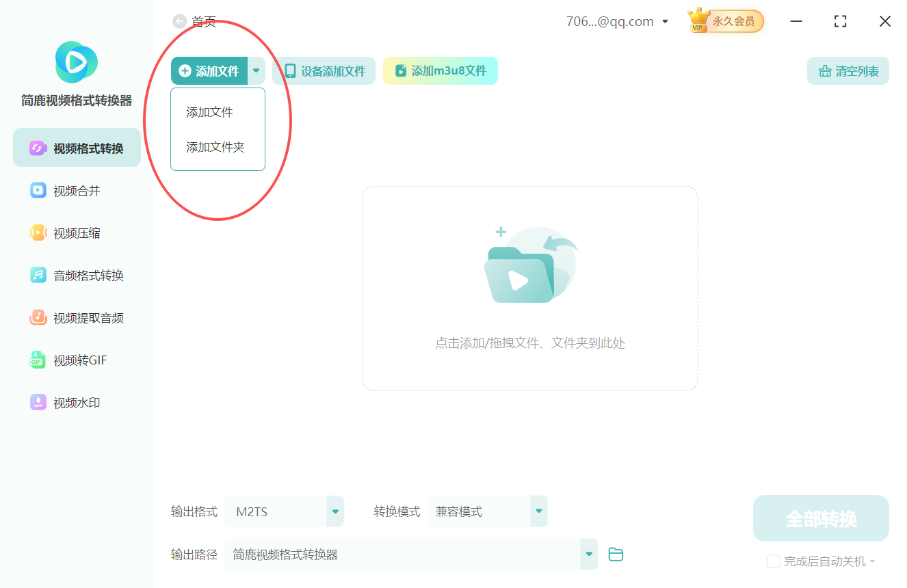Click 清空列表 to clear the list
This screenshot has width=907, height=588.
point(847,70)
